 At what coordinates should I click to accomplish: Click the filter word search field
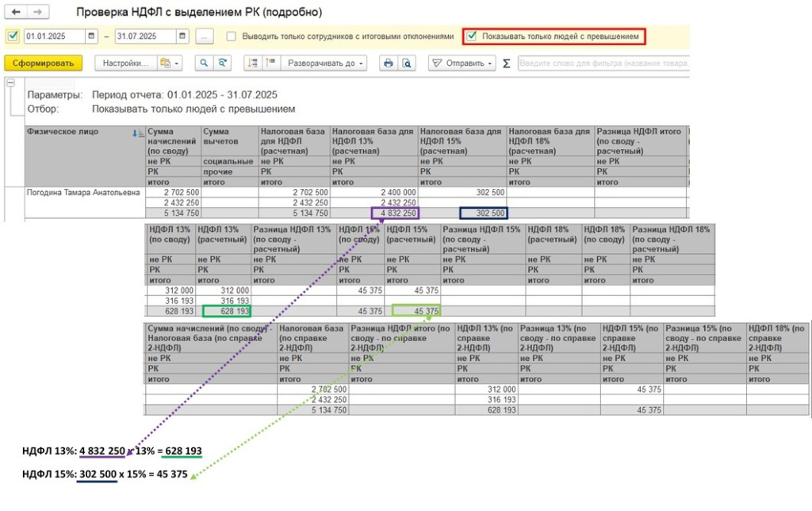click(603, 63)
